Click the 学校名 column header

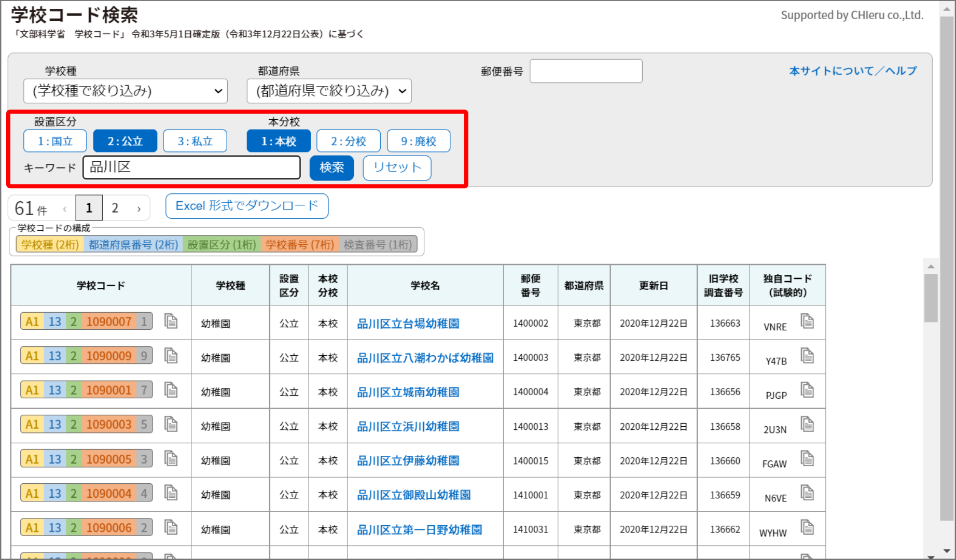coord(425,285)
